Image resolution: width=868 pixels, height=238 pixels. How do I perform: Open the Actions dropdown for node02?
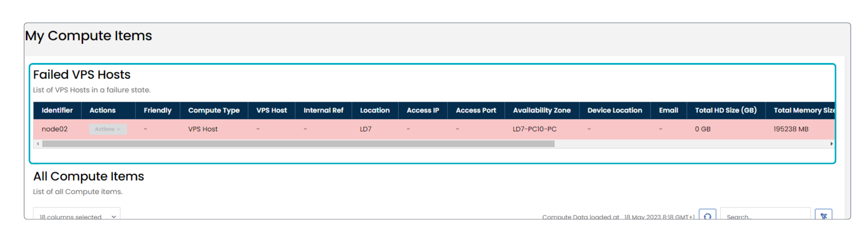pos(108,129)
